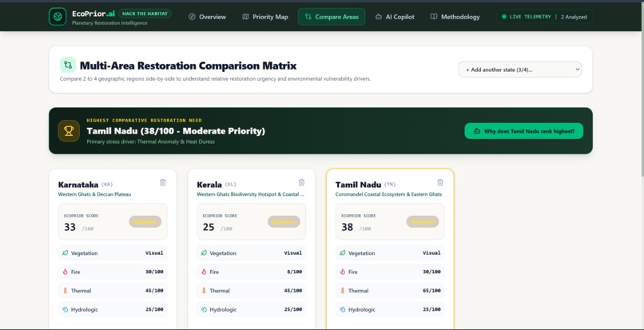The image size is (644, 330).
Task: Click the flame icon in Kerala Fire row
Action: point(204,272)
